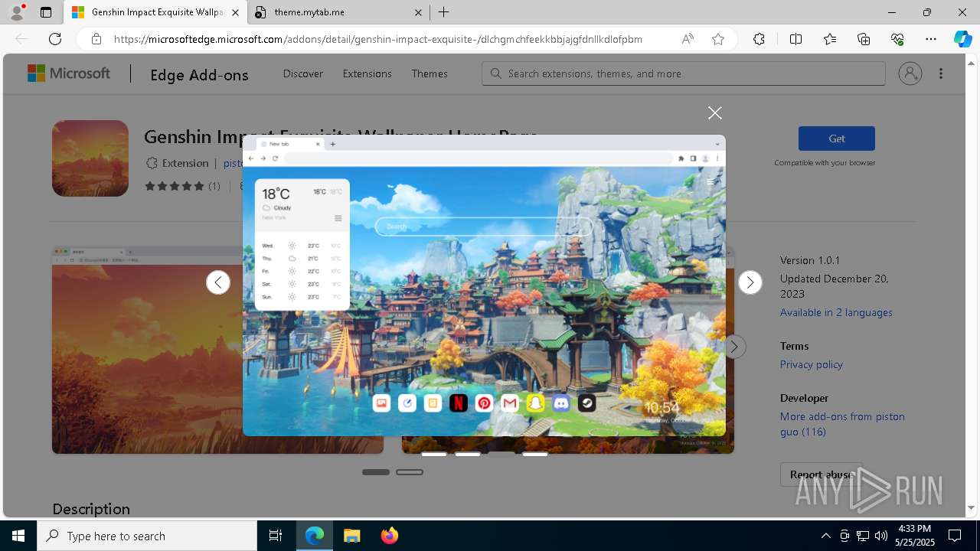Viewport: 980px width, 551px height.
Task: Launch Copilot sidebar
Action: (963, 39)
